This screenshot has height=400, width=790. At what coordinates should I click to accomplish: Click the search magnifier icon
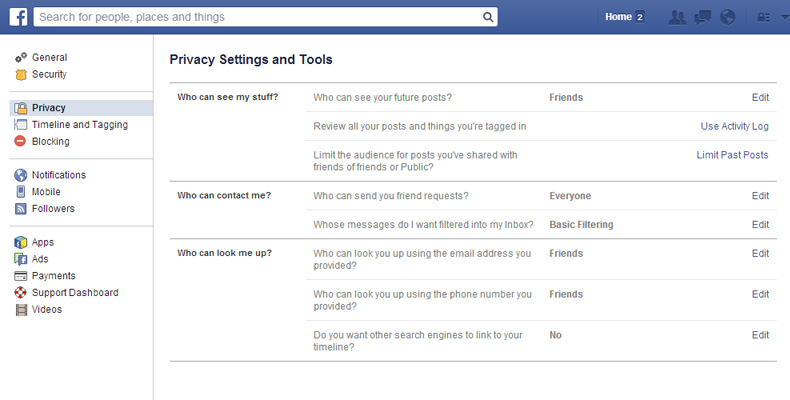[x=488, y=17]
